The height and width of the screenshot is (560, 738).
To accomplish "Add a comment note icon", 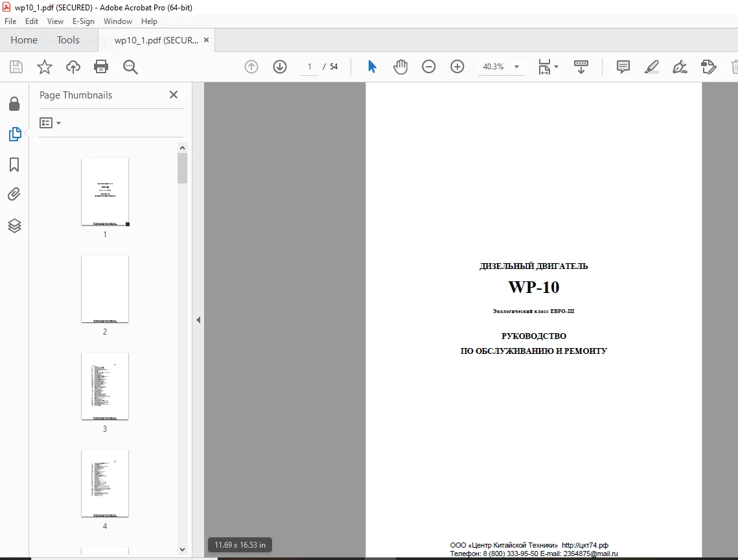I will click(x=623, y=67).
